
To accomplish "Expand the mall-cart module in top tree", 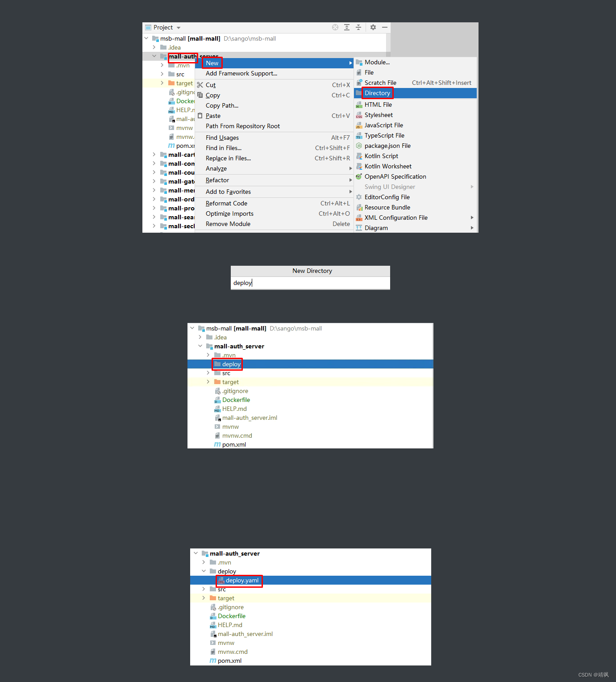I will click(154, 155).
